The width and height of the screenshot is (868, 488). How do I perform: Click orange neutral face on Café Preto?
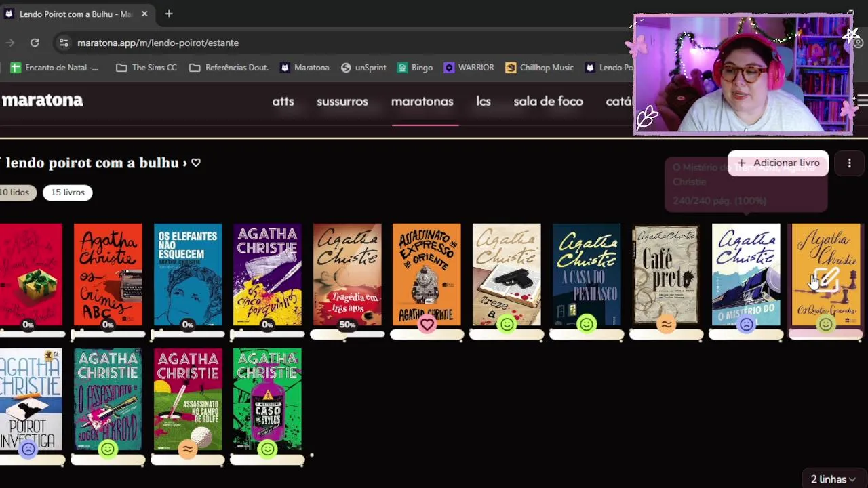tap(666, 325)
